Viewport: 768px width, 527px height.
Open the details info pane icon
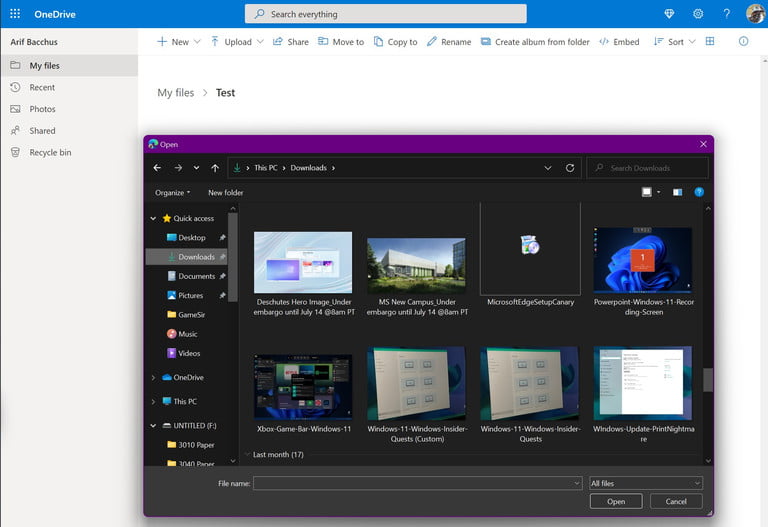tap(744, 42)
